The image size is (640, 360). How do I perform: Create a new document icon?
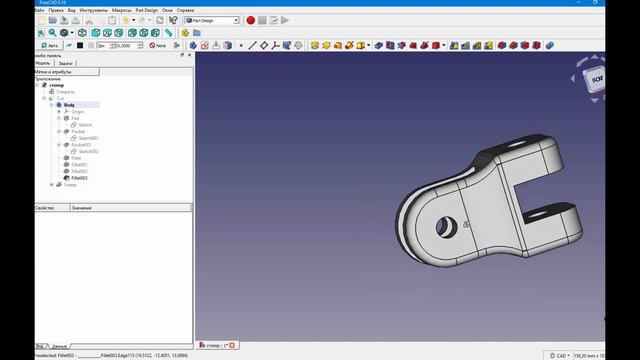[41, 20]
